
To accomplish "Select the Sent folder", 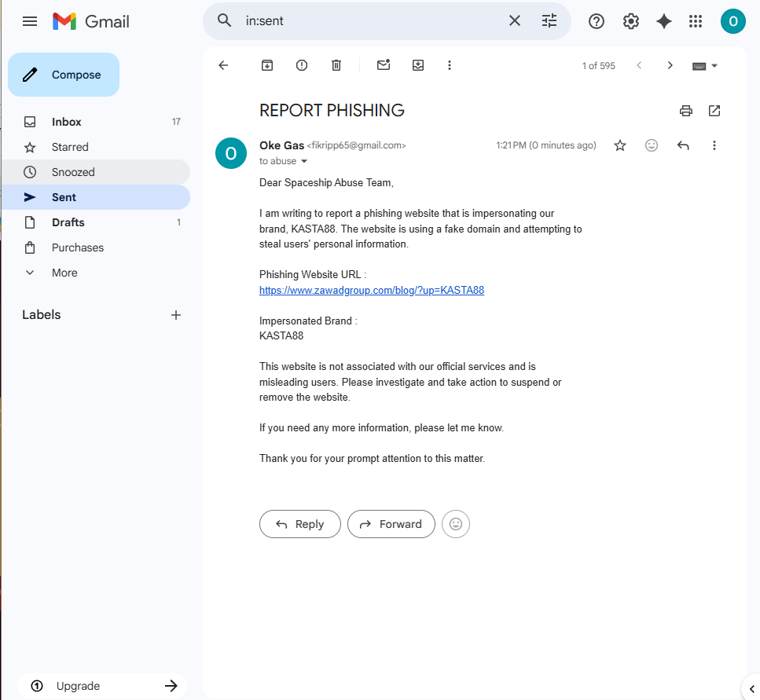I will tap(97, 198).
